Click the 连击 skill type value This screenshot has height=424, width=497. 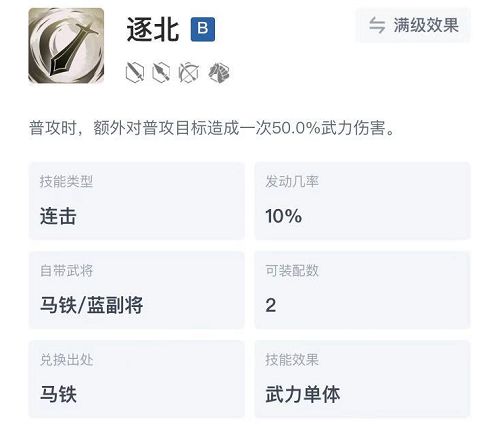pos(58,216)
